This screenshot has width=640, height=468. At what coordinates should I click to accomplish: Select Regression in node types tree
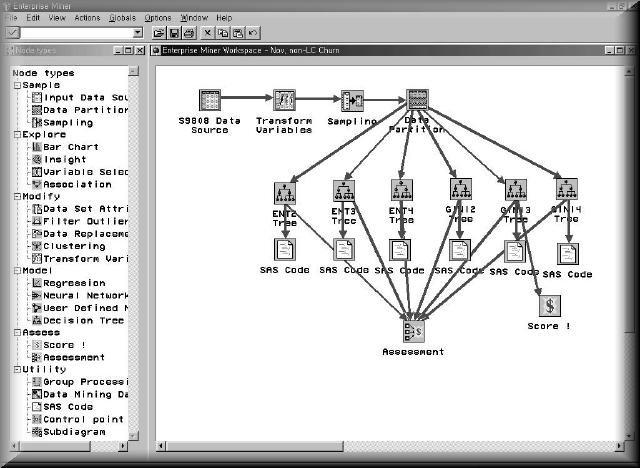[x=69, y=283]
